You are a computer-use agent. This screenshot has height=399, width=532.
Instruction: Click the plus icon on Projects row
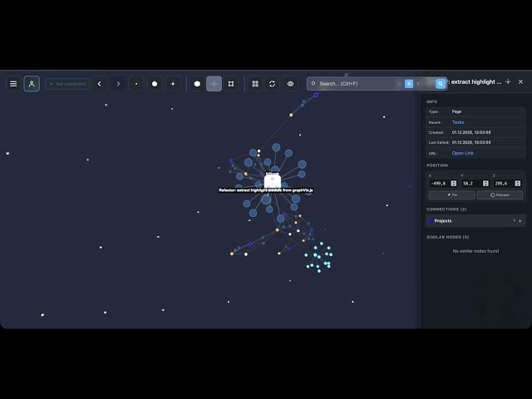[x=520, y=221]
